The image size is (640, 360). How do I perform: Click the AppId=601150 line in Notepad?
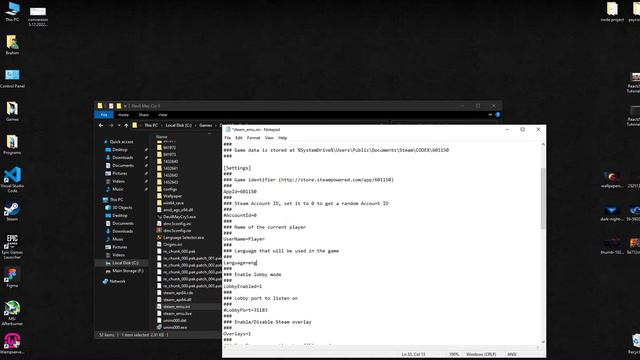click(x=240, y=191)
